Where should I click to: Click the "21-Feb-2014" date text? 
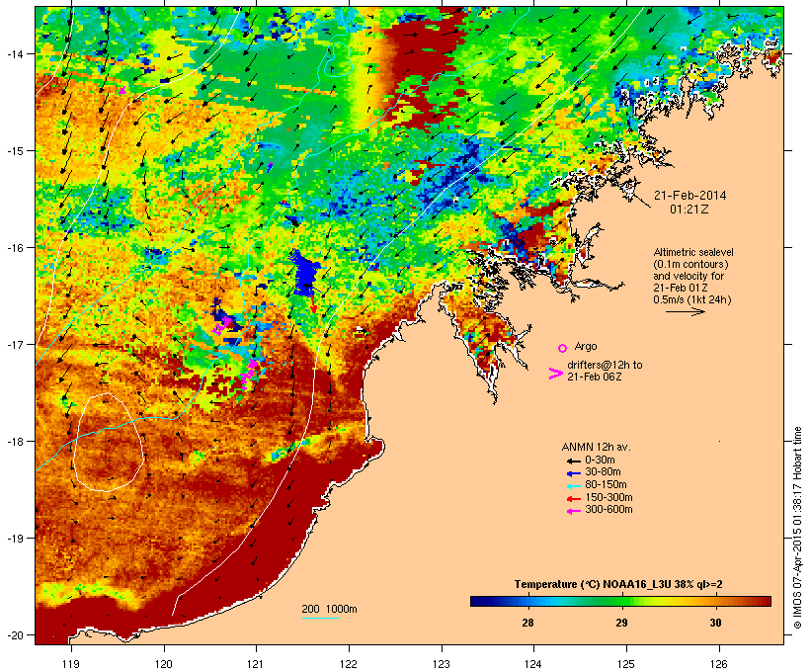pyautogui.click(x=689, y=196)
